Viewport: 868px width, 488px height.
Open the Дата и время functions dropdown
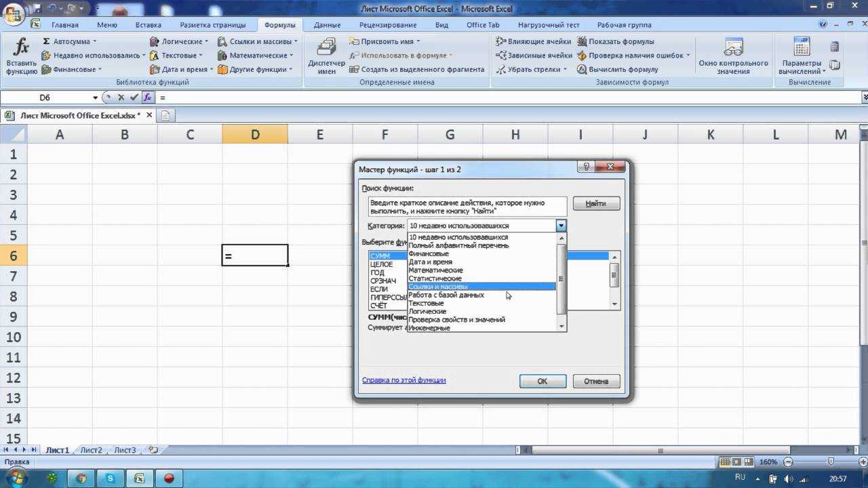(182, 69)
